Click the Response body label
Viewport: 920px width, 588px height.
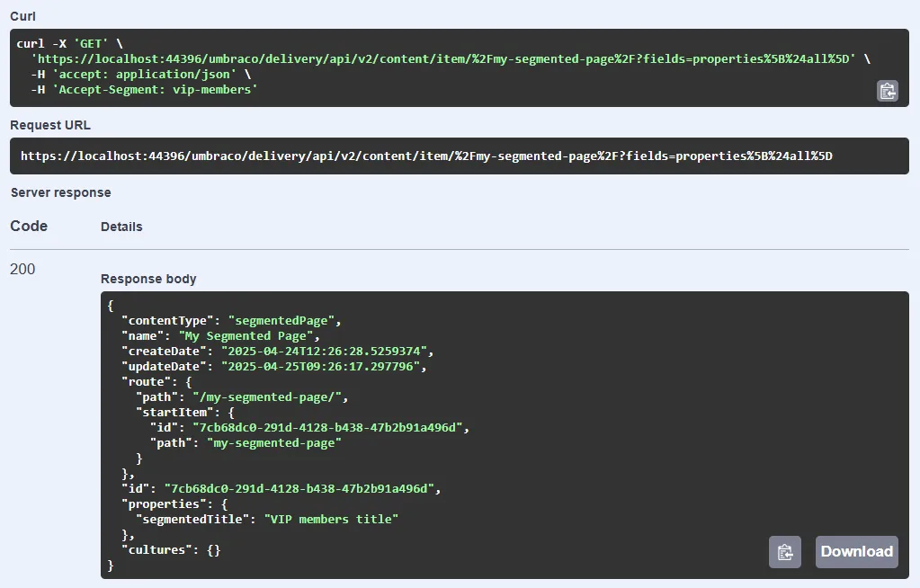coord(148,279)
